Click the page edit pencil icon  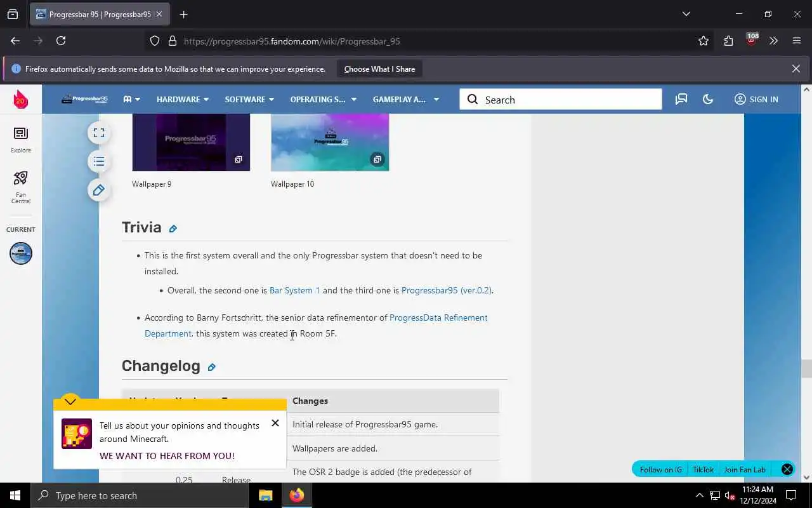pos(99,190)
